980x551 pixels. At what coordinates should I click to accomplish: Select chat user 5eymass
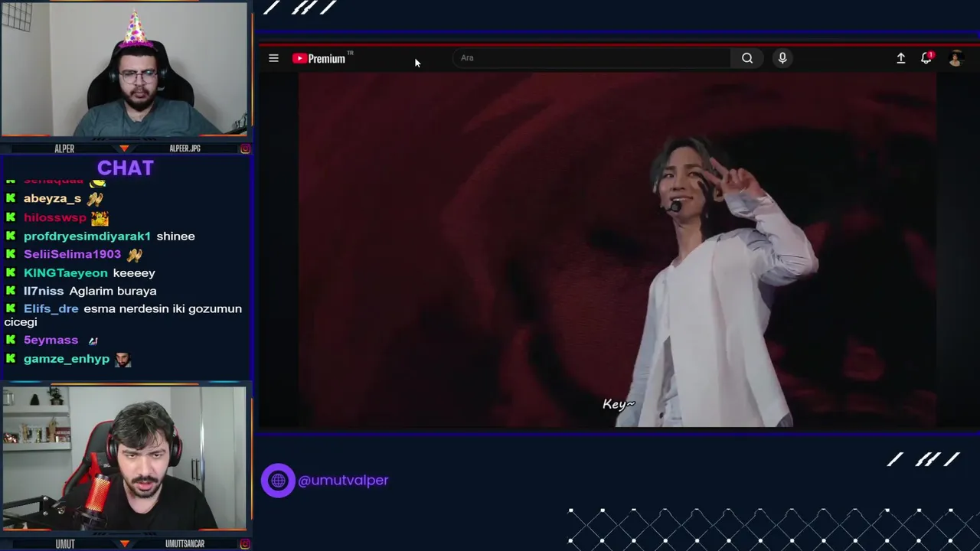pos(51,340)
